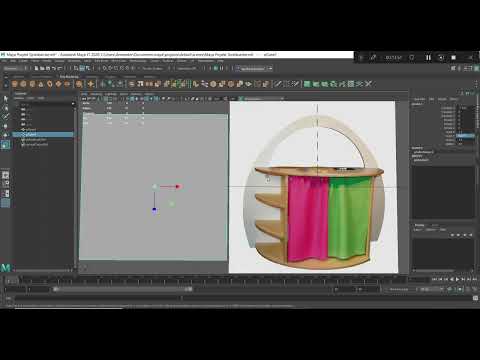Select the highlighted Poly Modeling shelf tab

tap(69, 77)
